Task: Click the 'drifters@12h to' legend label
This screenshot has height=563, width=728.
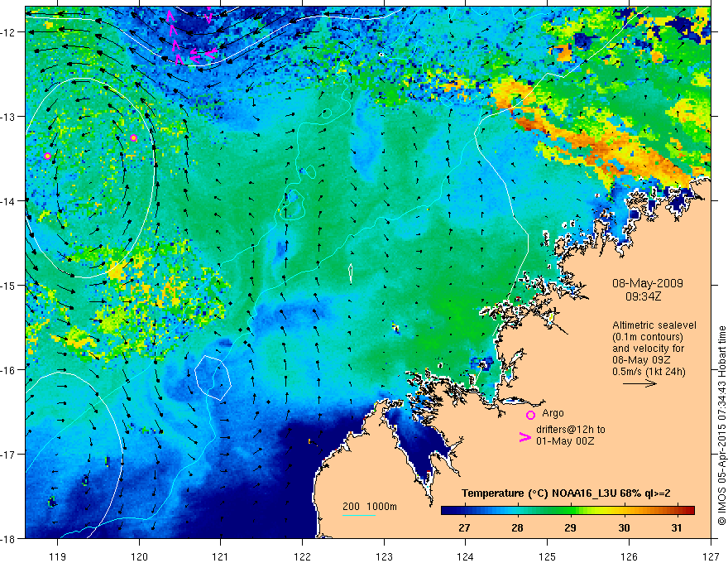Action: [571, 430]
